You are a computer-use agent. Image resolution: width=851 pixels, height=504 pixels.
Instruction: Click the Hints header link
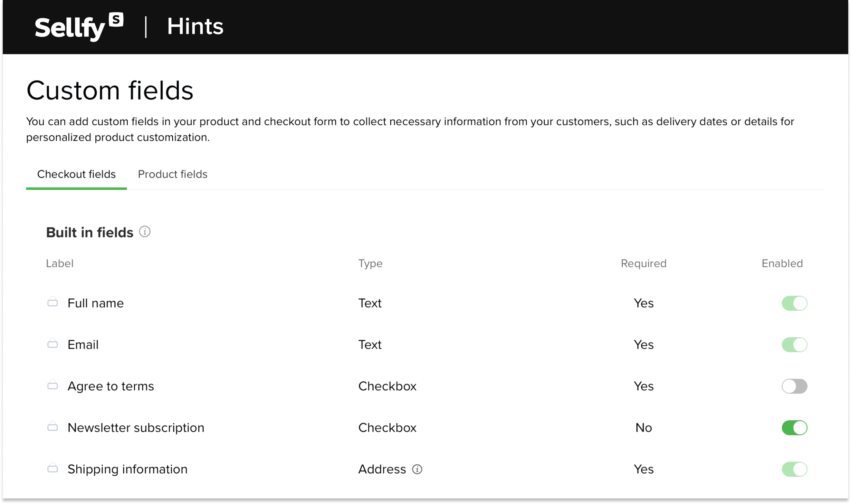pyautogui.click(x=195, y=27)
